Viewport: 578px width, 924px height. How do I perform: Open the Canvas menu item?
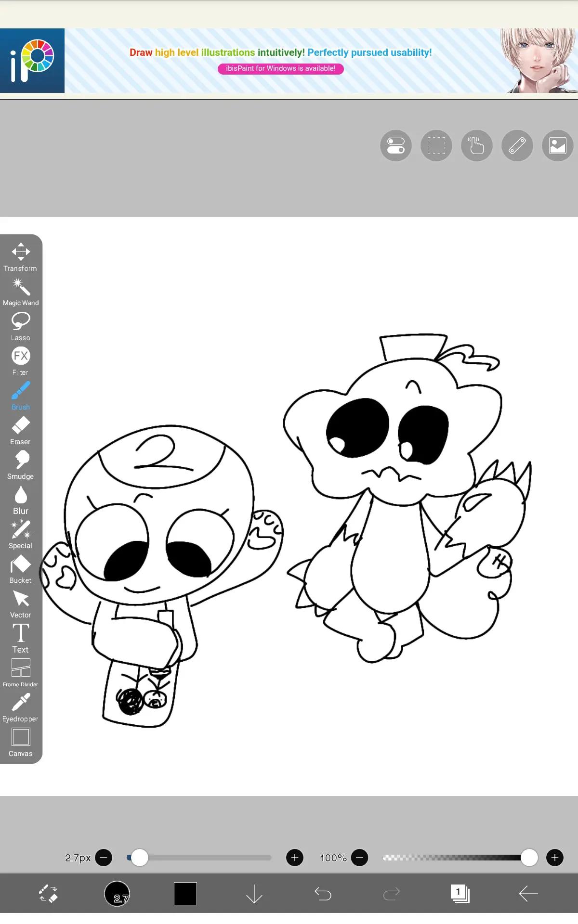tap(21, 742)
